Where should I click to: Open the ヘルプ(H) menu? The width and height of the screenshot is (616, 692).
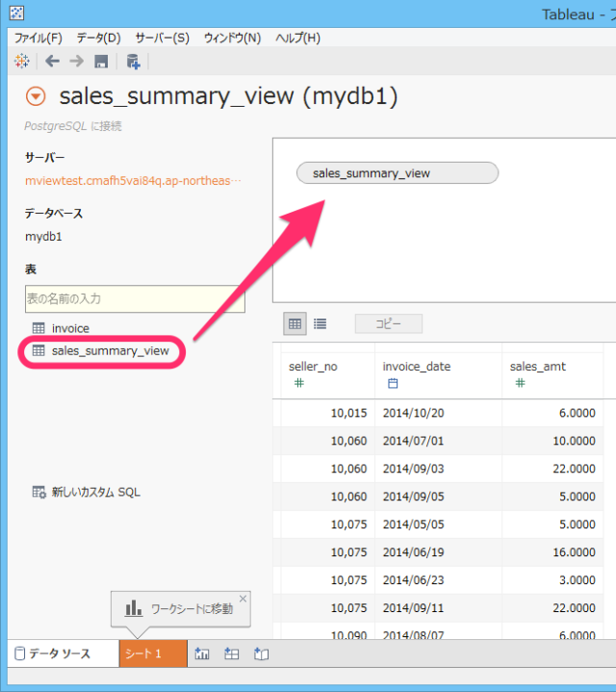point(297,38)
